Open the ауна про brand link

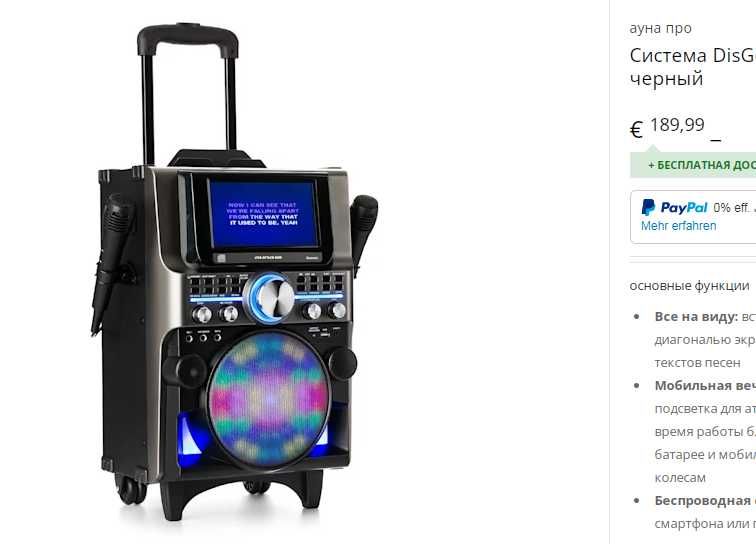click(x=660, y=28)
